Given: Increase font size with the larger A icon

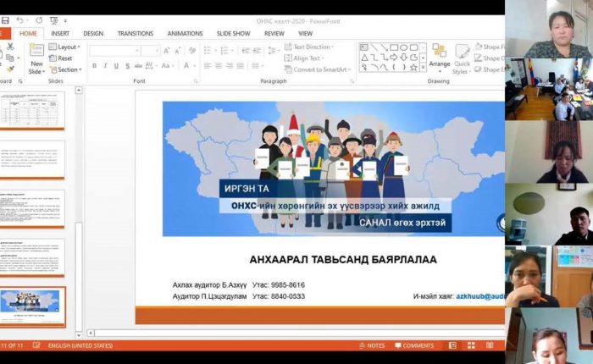Looking at the screenshot, I should [x=166, y=51].
